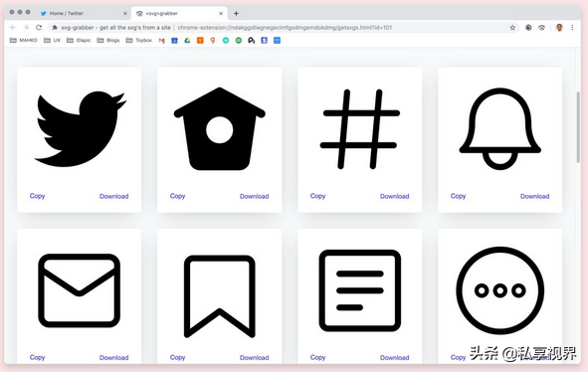Open the Chrome three-dot menu
The width and height of the screenshot is (588, 372).
click(572, 28)
